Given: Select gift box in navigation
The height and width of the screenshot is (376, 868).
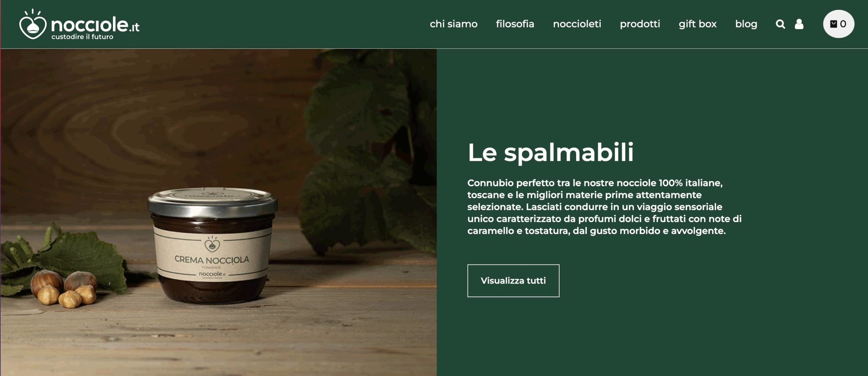Looking at the screenshot, I should click(x=697, y=24).
